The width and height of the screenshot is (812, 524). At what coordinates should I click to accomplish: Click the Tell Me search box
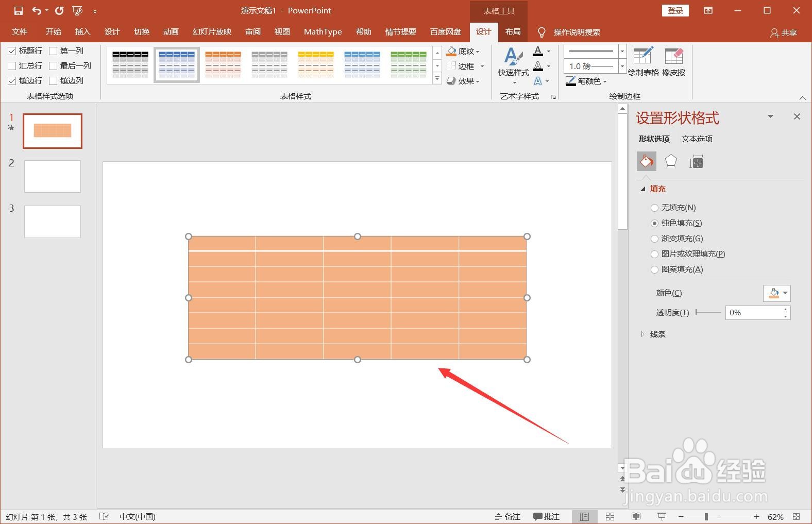point(577,32)
